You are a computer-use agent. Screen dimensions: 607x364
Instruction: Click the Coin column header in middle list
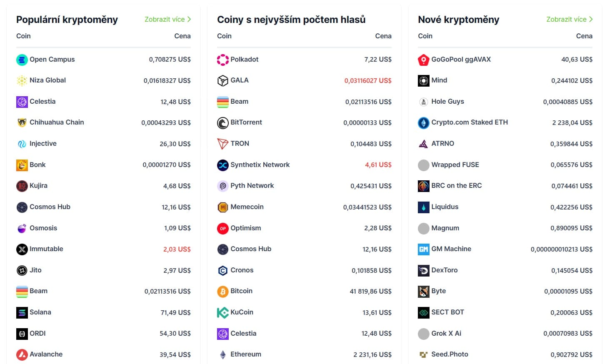point(224,36)
